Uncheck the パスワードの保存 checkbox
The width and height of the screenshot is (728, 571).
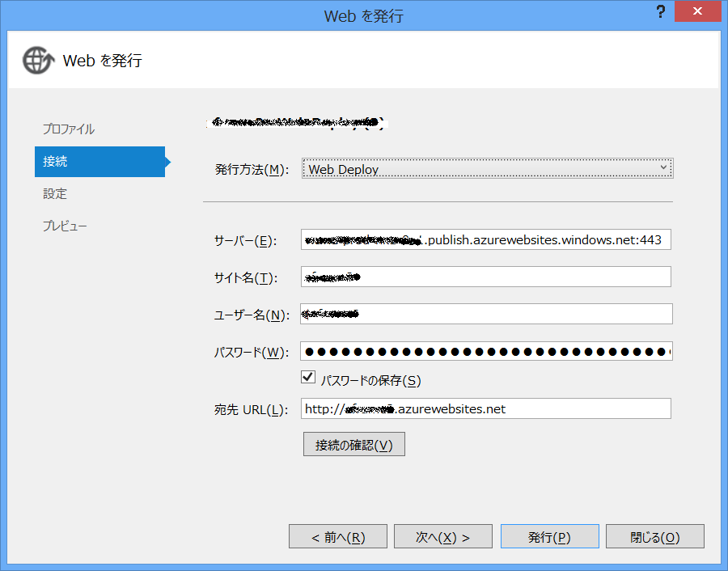pos(307,377)
